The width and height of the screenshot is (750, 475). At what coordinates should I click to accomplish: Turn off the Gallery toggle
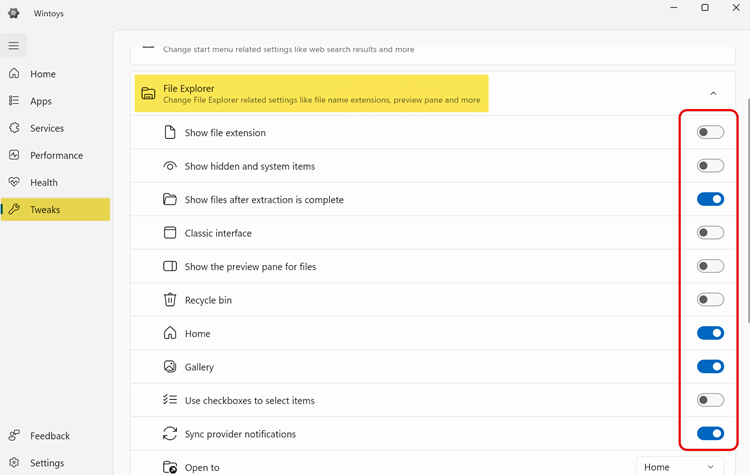point(710,367)
